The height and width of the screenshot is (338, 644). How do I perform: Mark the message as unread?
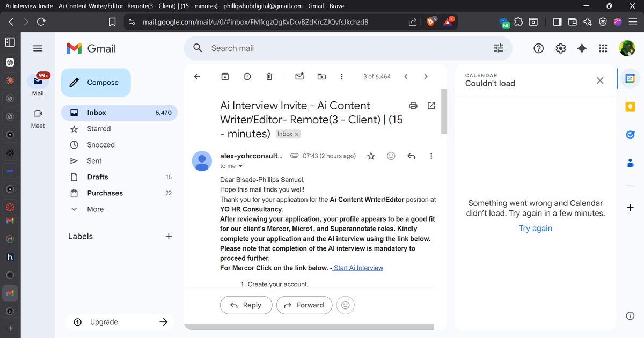299,76
